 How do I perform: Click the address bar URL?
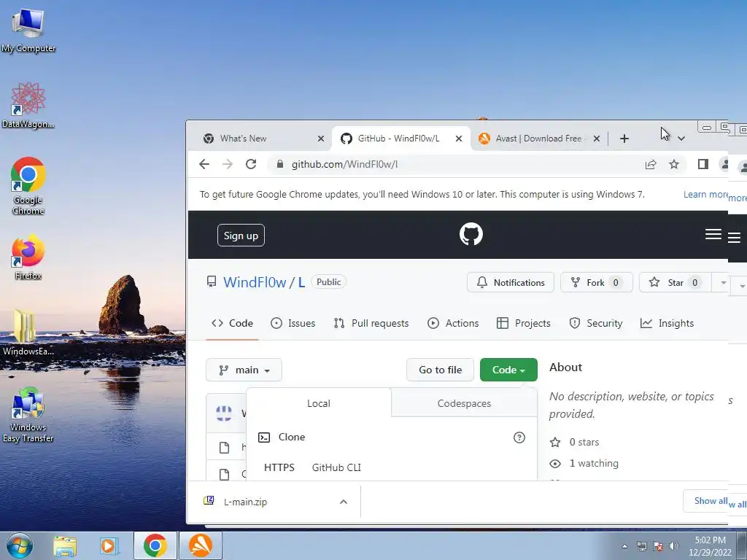point(344,164)
